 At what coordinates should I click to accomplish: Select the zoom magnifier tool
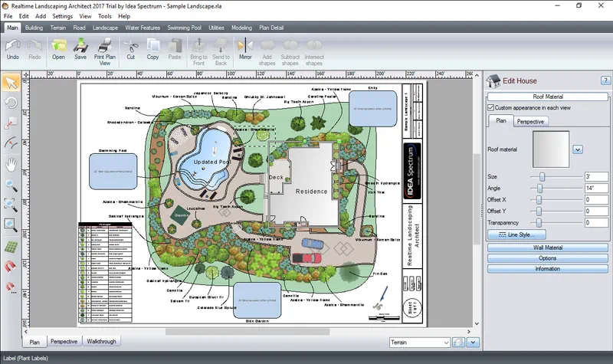[x=11, y=185]
